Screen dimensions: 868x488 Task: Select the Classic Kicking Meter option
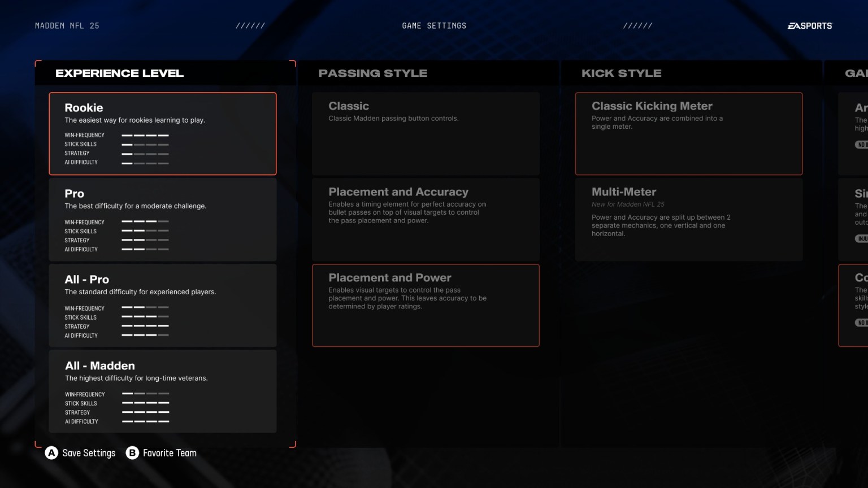tap(689, 134)
